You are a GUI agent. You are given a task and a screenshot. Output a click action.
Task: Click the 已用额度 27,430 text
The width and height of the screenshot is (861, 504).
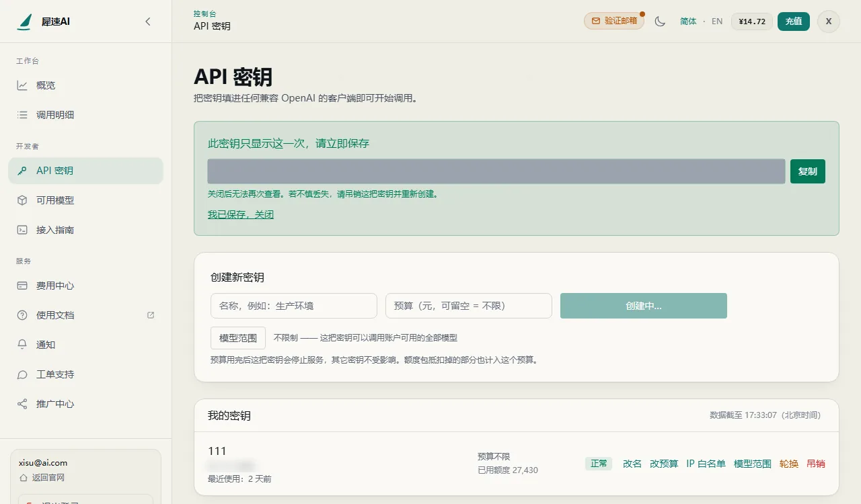(508, 470)
